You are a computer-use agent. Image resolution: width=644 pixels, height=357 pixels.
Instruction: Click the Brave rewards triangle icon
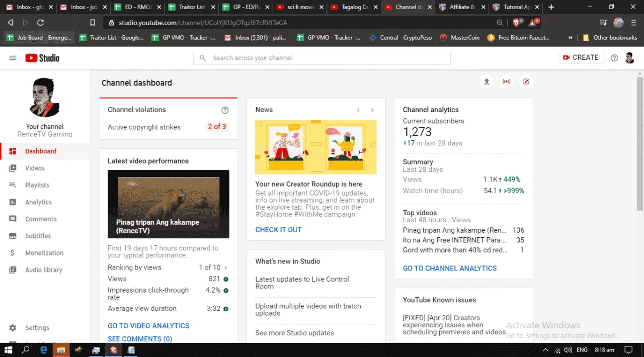pos(534,23)
